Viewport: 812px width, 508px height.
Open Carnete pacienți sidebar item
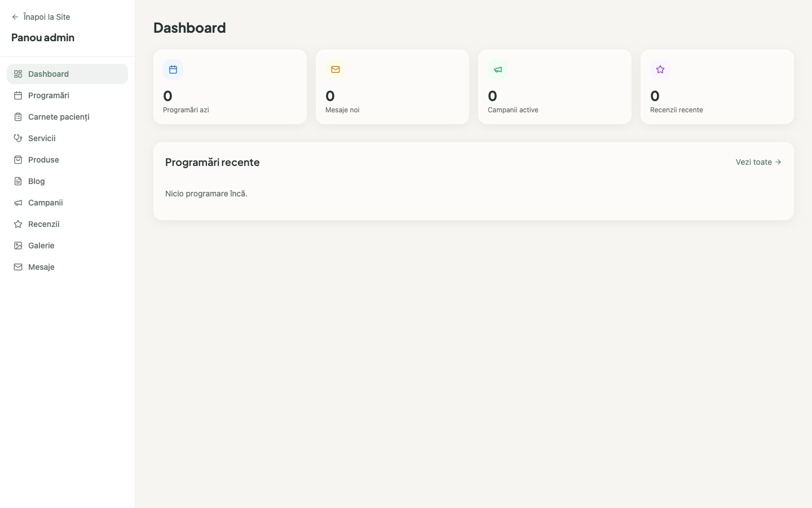(x=67, y=117)
